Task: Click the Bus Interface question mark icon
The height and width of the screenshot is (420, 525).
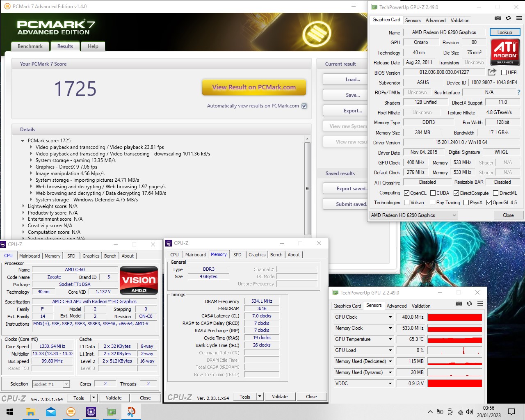Action: click(x=519, y=92)
